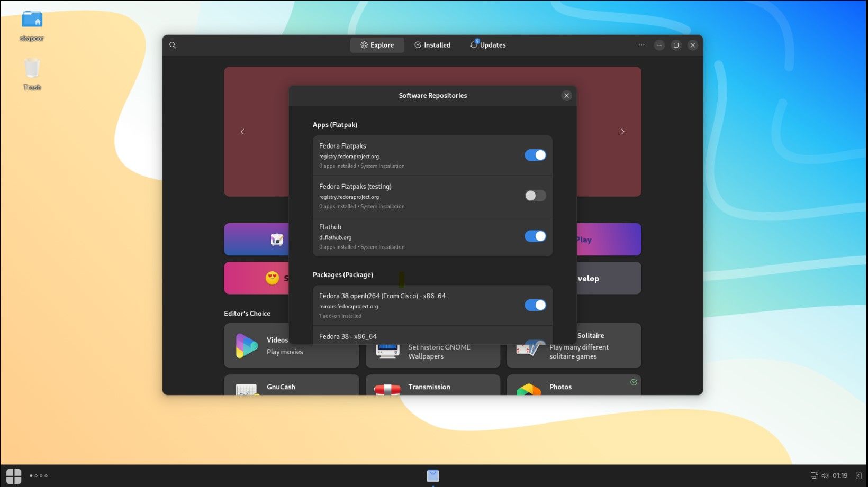Open the Home folder on desktop

(x=32, y=20)
